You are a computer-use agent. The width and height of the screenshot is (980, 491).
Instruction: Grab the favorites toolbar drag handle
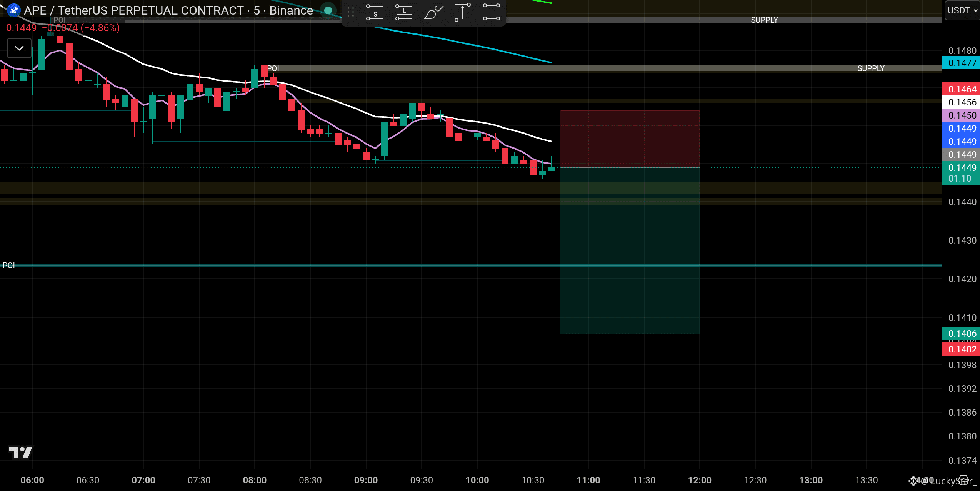[x=351, y=12]
